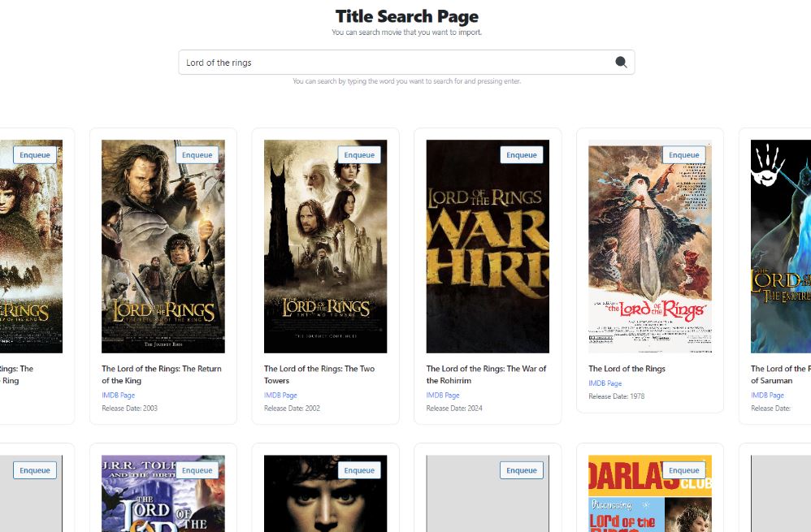
Task: Select The Return of the King poster
Action: [x=163, y=247]
